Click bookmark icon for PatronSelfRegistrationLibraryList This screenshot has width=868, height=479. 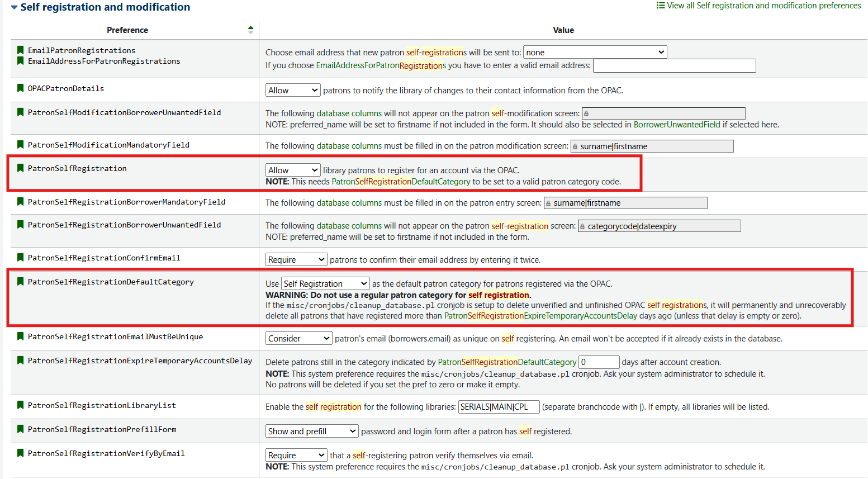tap(20, 405)
